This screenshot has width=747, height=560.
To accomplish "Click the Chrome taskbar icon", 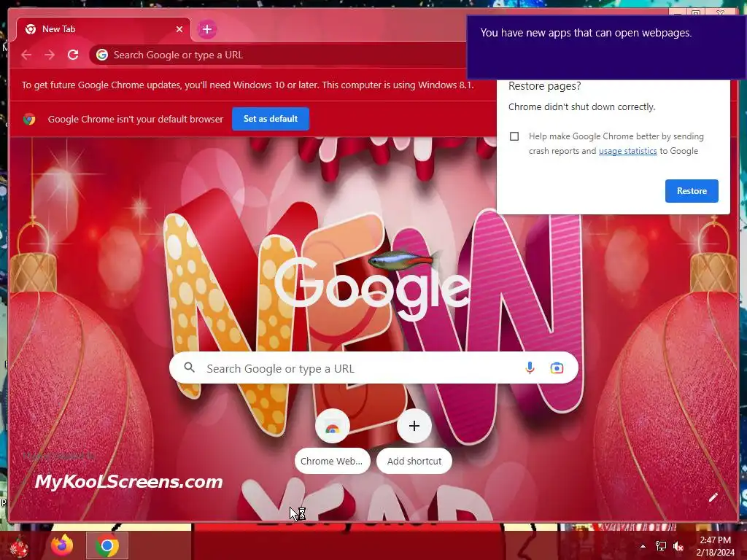I will coord(107,545).
